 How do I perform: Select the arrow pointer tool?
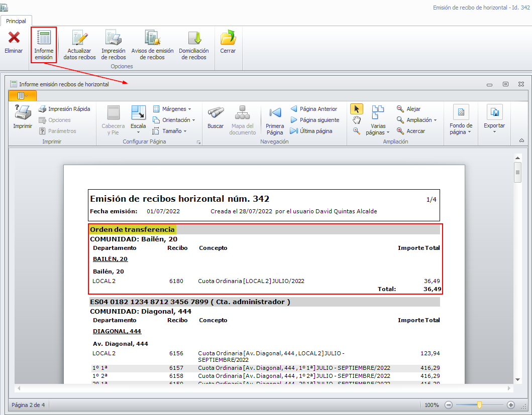[357, 109]
